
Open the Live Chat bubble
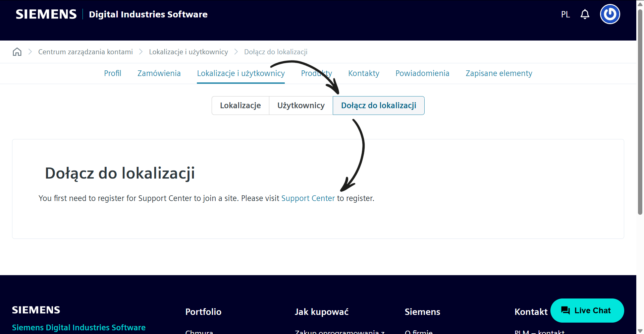(x=587, y=311)
